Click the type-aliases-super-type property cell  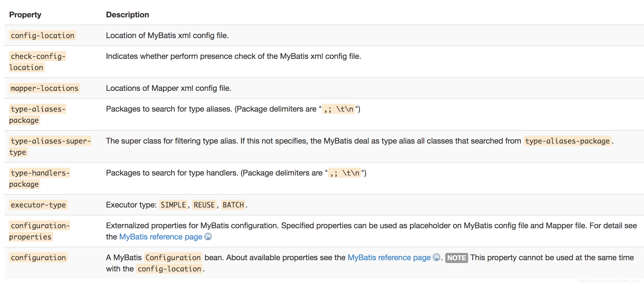tap(50, 147)
